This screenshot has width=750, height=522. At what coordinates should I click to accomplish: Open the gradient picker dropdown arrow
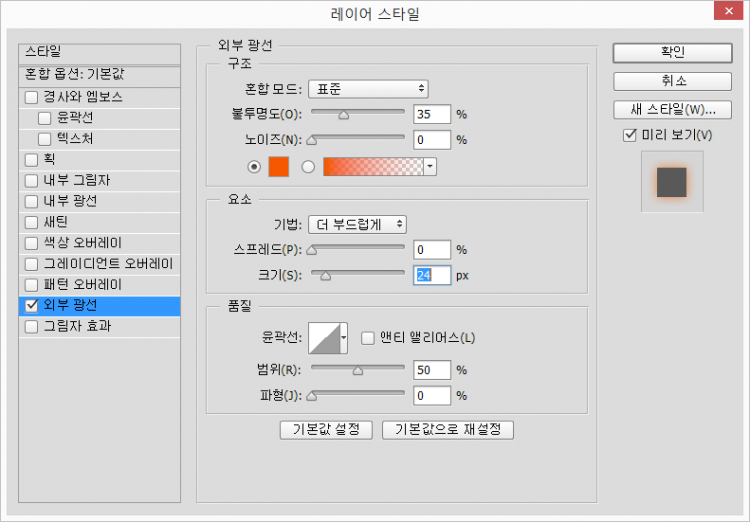click(430, 167)
